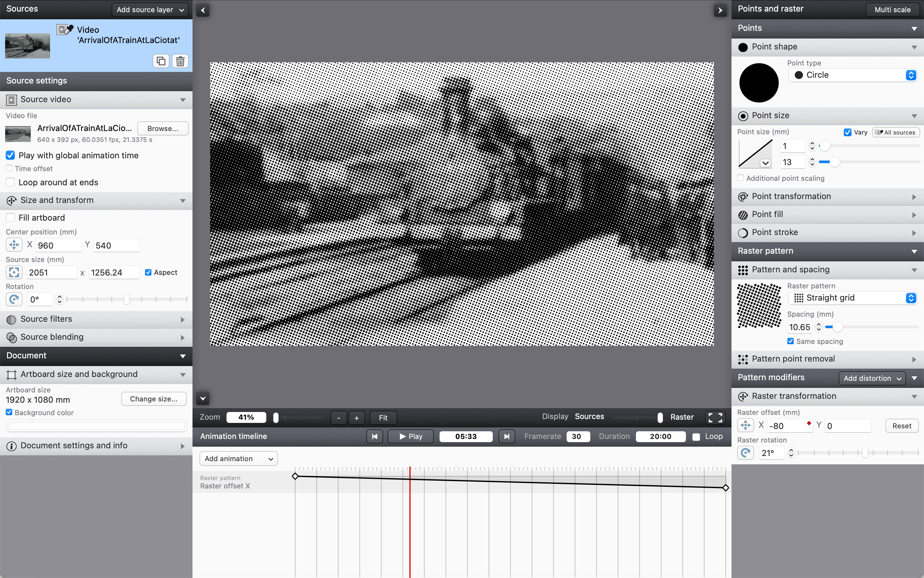Open Raster pattern Straight grid dropdown
924x578 pixels.
[x=853, y=298]
